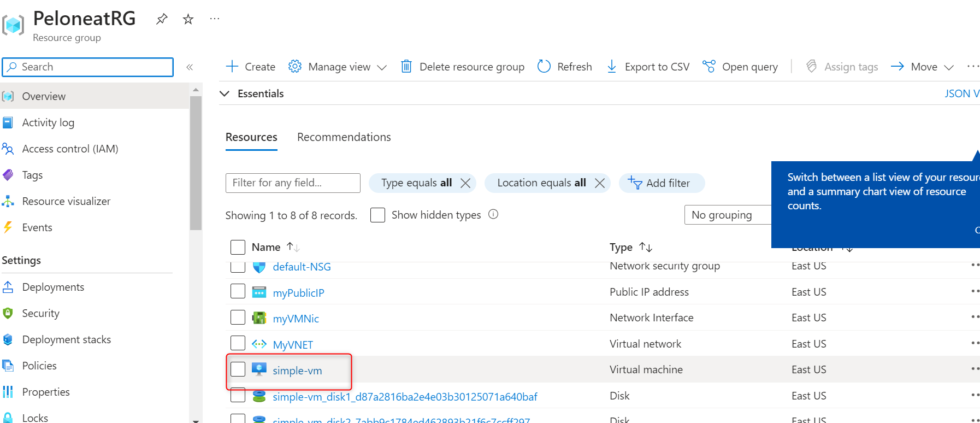Check the simple-vm row checkbox
The image size is (980, 423).
pos(238,369)
